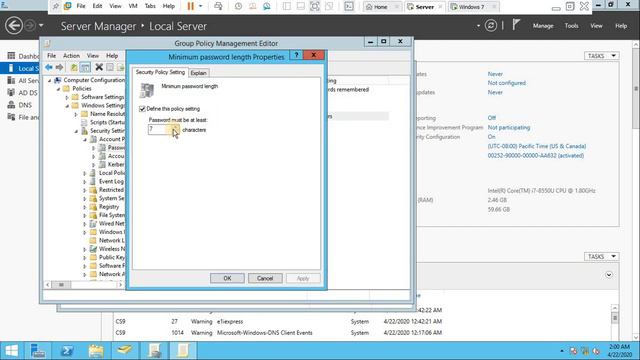The height and width of the screenshot is (360, 640).
Task: Click the password length spinner arrows
Action: click(175, 130)
